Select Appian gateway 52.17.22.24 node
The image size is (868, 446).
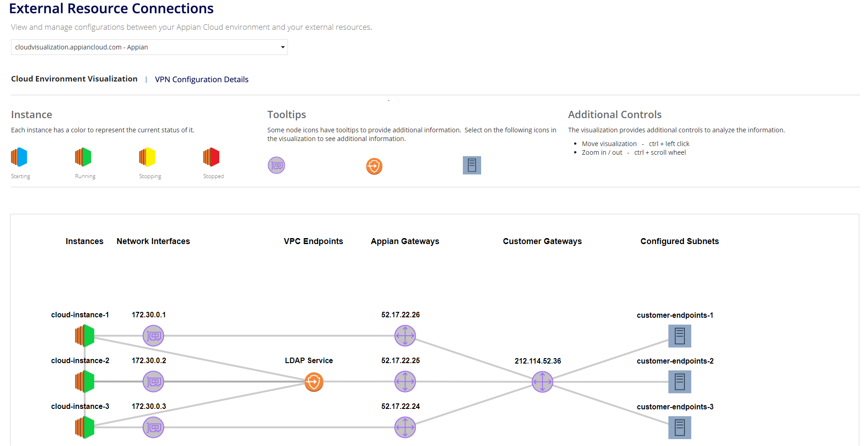click(405, 427)
